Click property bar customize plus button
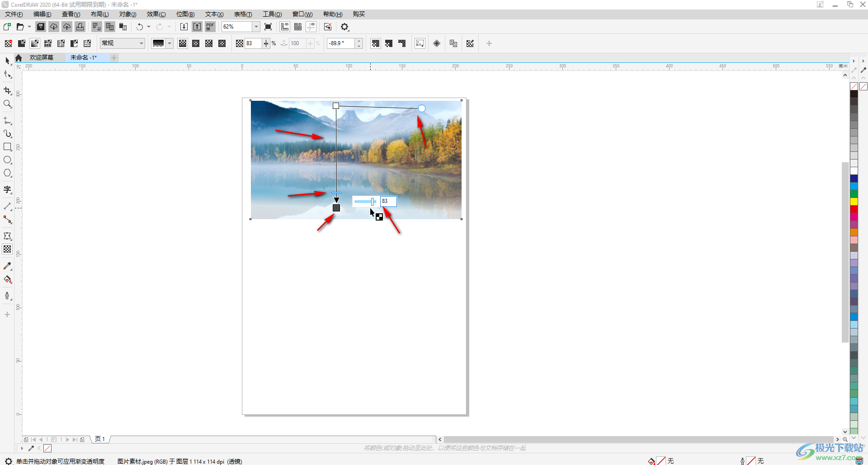Screen dimensions: 868x465 [489, 43]
